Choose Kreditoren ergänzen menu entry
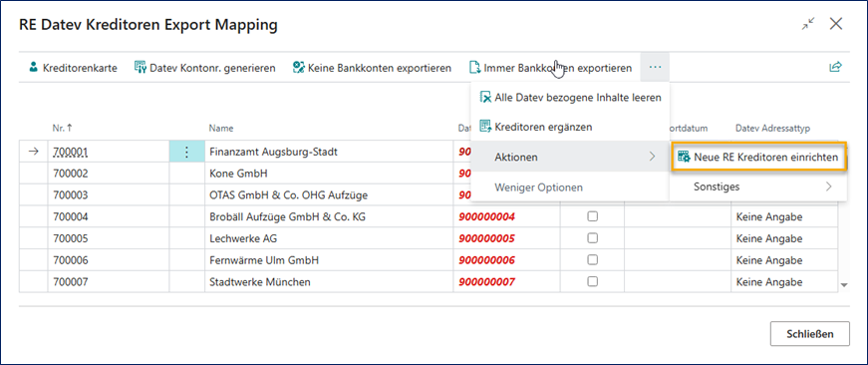This screenshot has width=868, height=365. tap(570, 127)
